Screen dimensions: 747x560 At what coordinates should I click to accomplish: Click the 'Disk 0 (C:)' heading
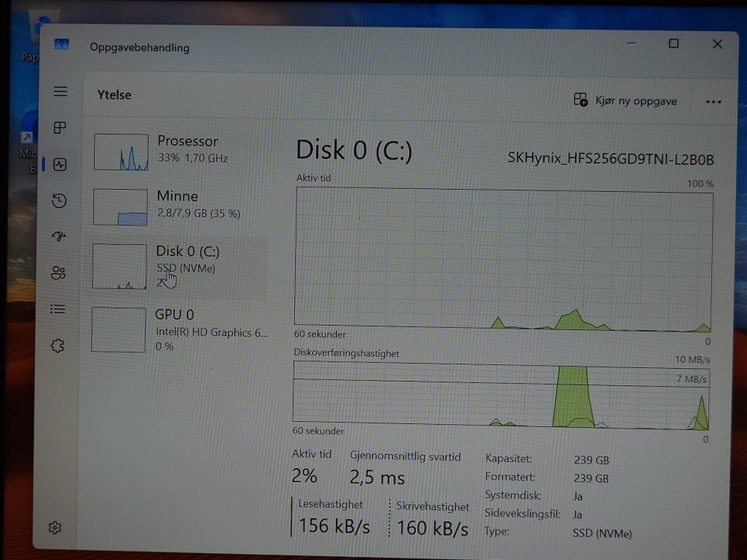click(354, 150)
